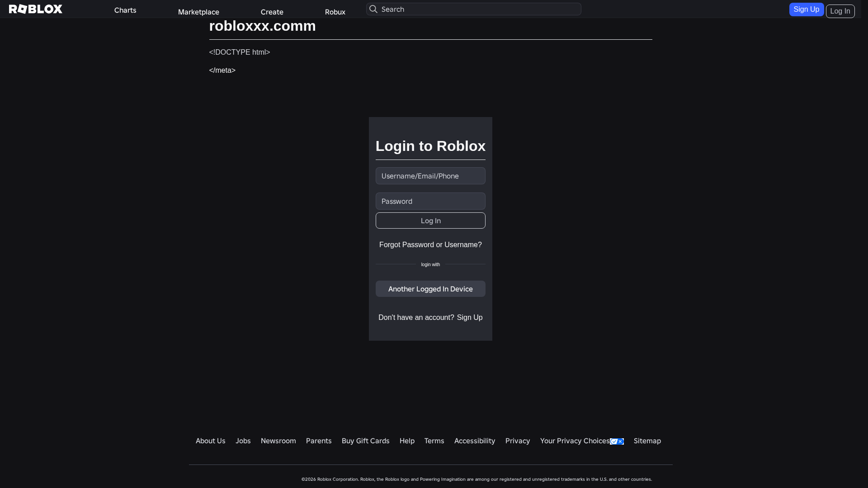
Task: Click the </meta> text line
Action: 222,70
